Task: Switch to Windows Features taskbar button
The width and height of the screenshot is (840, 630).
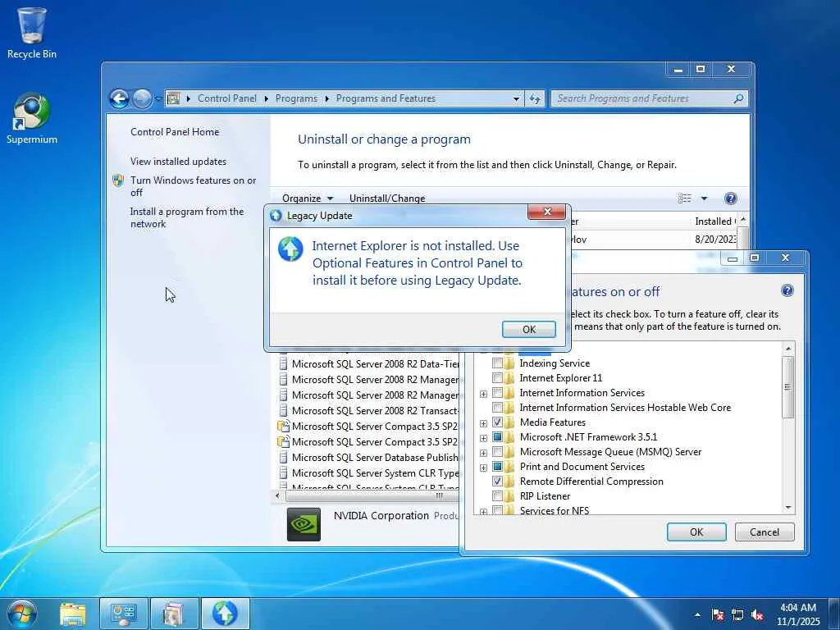Action: [x=174, y=614]
